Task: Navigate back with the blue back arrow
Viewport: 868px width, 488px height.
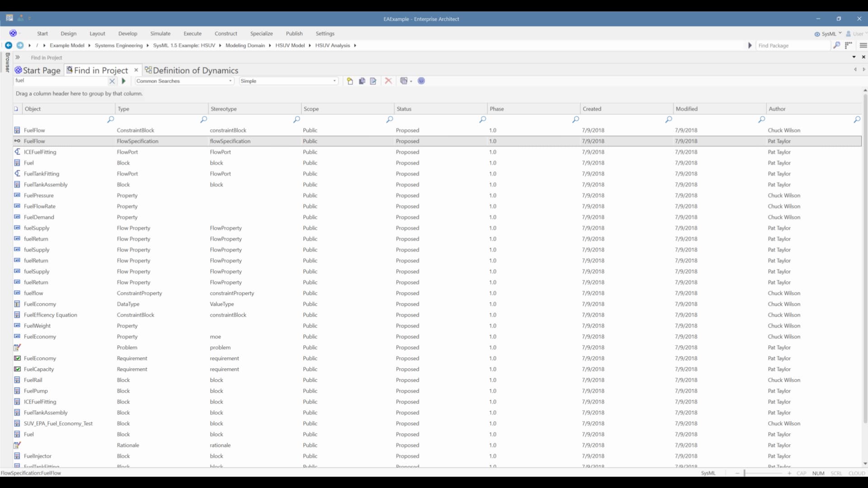Action: (9, 45)
